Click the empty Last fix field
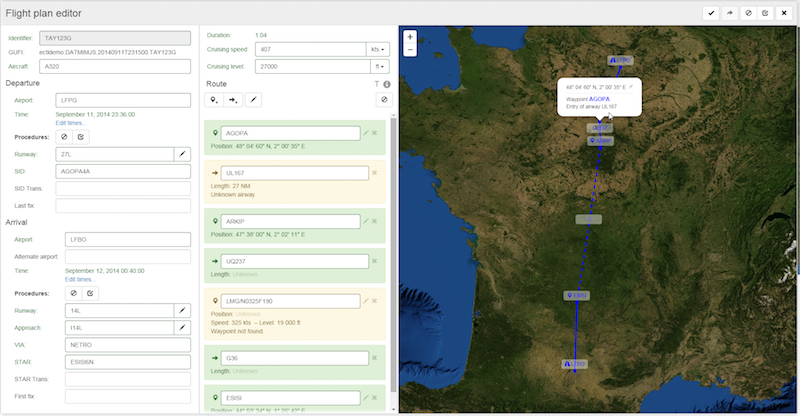The width and height of the screenshot is (800, 416). coord(123,206)
